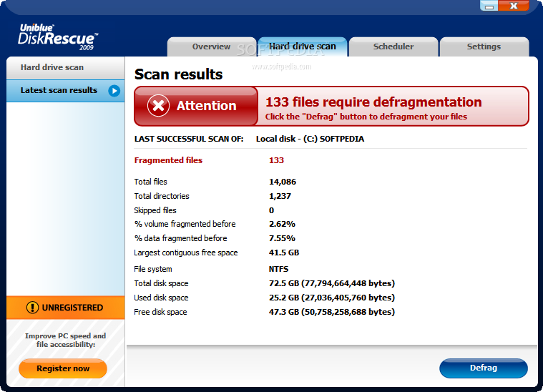Click 'Largest contiguous free space' label
Viewport: 543px width, 392px height.
(x=186, y=253)
